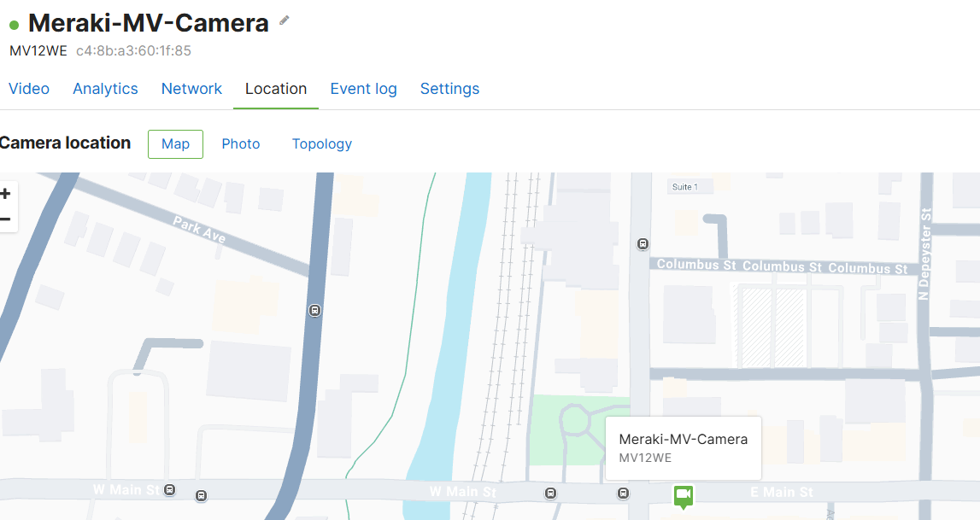Viewport: 980px width, 520px height.
Task: Click the Meraki-MV-Camera page title
Action: click(x=149, y=23)
